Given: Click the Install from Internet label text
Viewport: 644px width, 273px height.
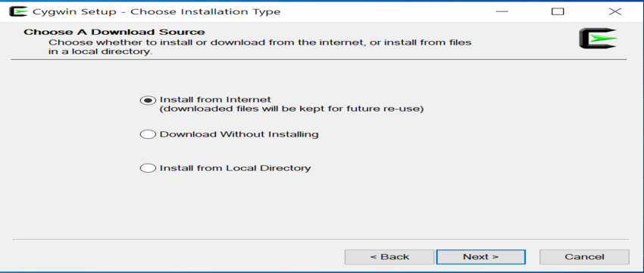Looking at the screenshot, I should pyautogui.click(x=216, y=99).
